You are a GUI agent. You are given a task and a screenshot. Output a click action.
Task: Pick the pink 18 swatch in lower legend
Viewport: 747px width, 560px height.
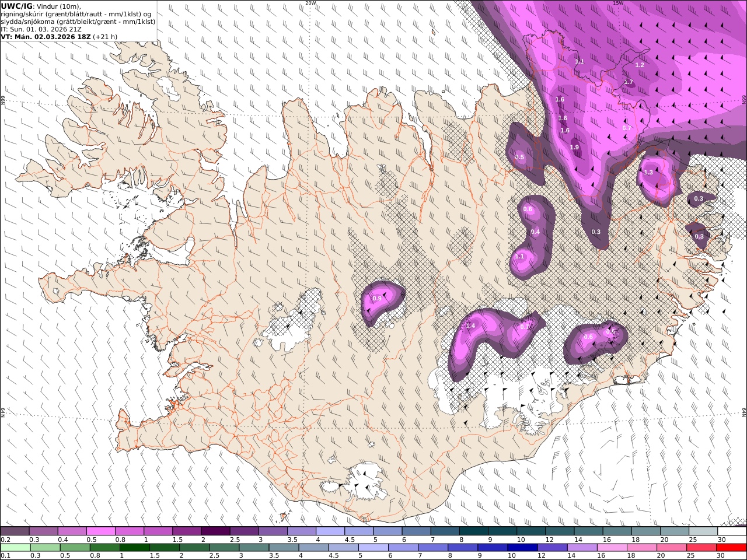(642, 548)
